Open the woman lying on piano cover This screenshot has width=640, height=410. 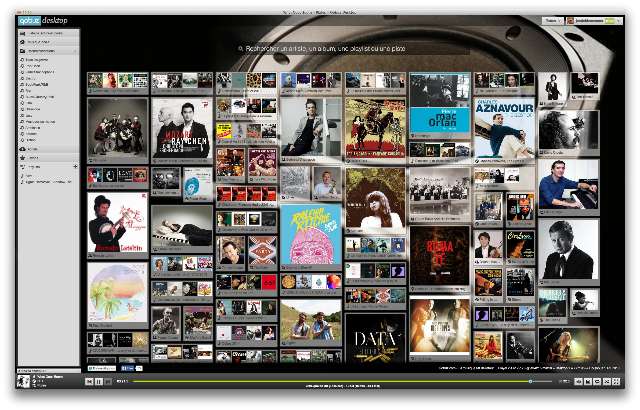182,226
